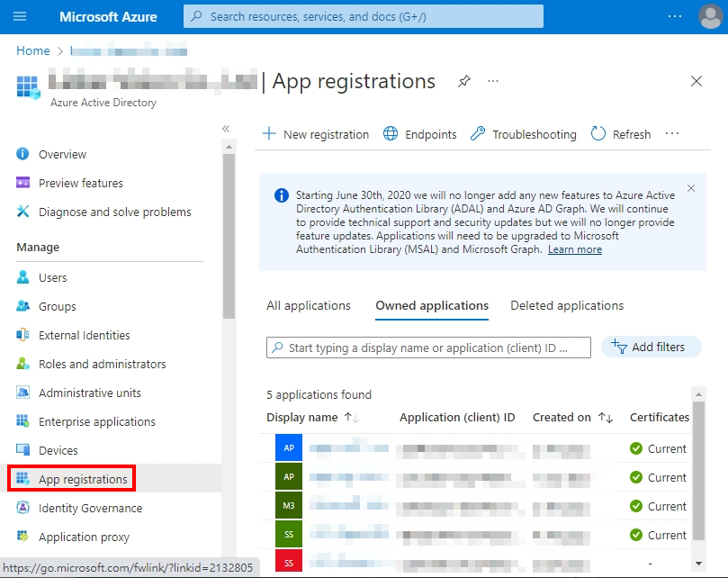
Task: Click the applications table scroll up arrow
Action: tap(698, 394)
